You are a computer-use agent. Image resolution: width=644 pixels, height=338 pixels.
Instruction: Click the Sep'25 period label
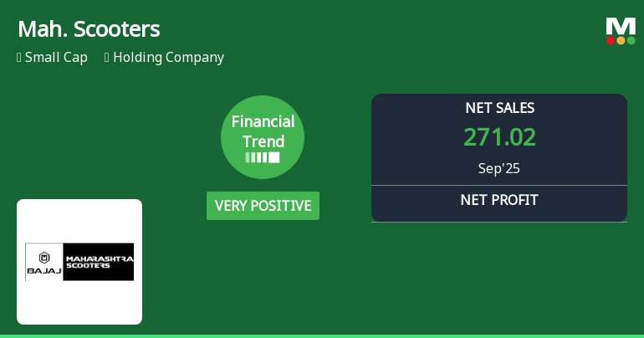[499, 168]
